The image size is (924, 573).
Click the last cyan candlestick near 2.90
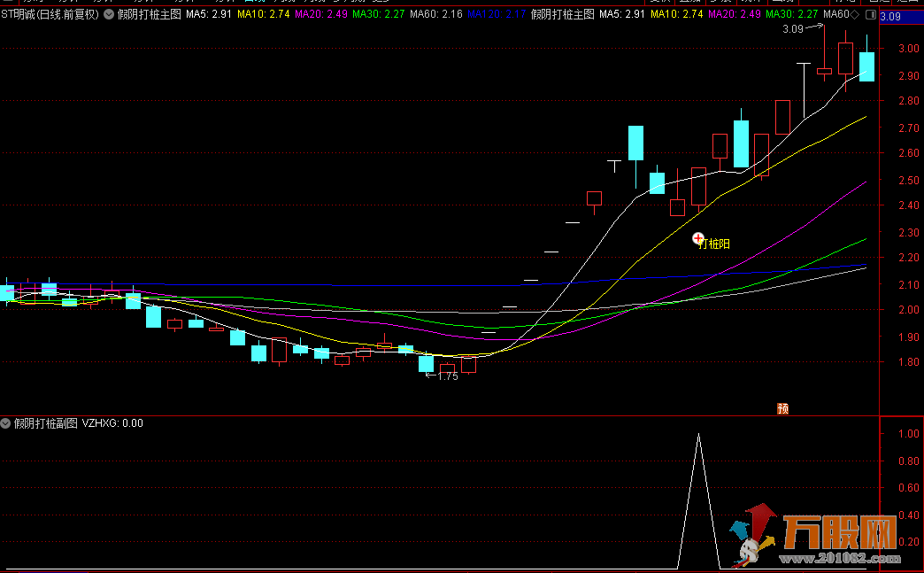coord(866,66)
